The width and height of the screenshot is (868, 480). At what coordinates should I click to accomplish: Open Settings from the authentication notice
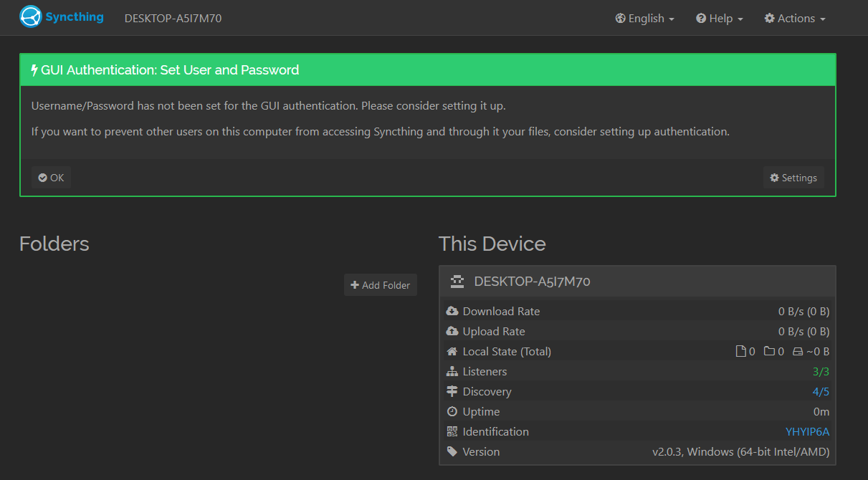click(793, 178)
